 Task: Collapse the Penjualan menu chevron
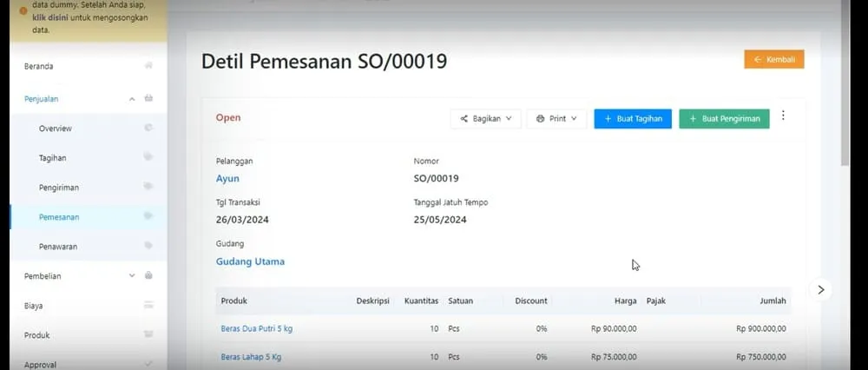pos(132,99)
